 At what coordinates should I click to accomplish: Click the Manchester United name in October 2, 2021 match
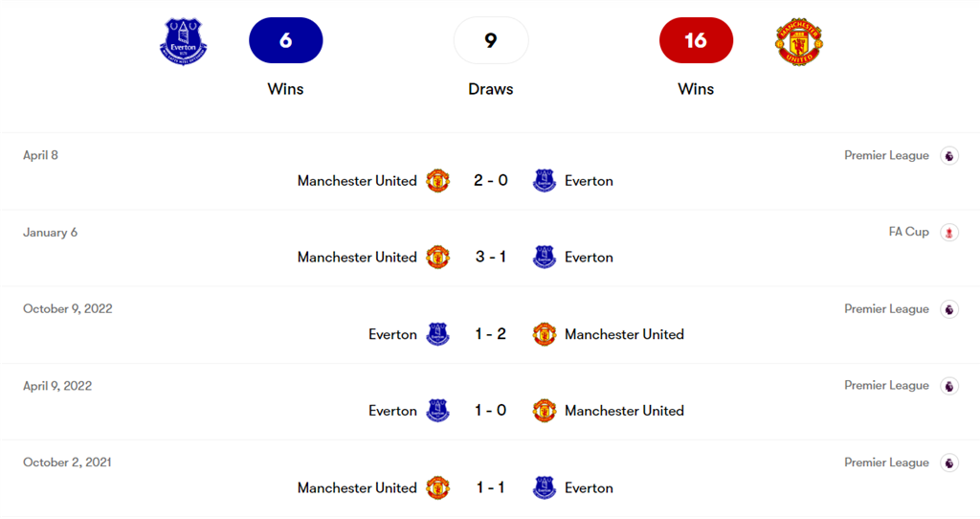pyautogui.click(x=357, y=487)
